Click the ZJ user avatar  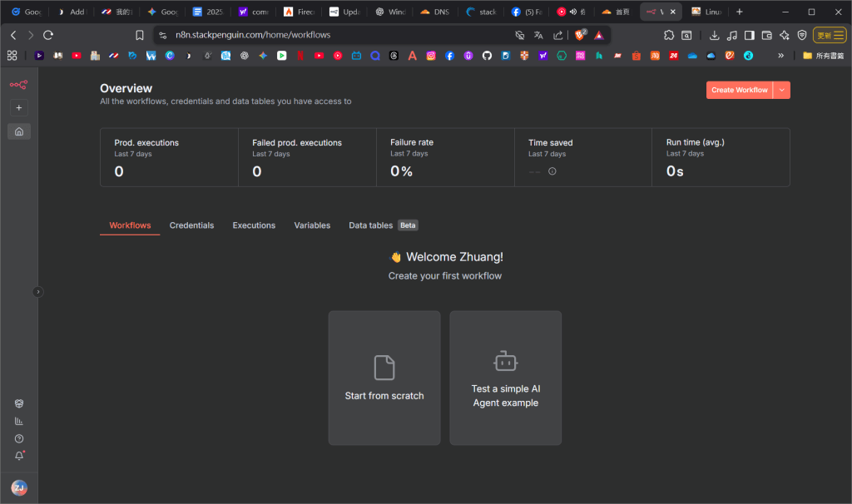[x=18, y=487]
